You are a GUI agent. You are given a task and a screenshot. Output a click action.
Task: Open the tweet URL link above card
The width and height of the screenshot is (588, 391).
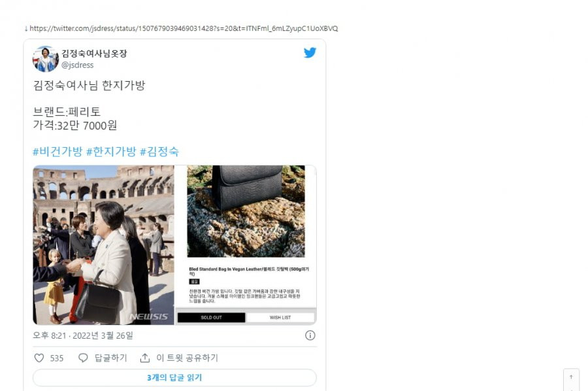pyautogui.click(x=184, y=29)
